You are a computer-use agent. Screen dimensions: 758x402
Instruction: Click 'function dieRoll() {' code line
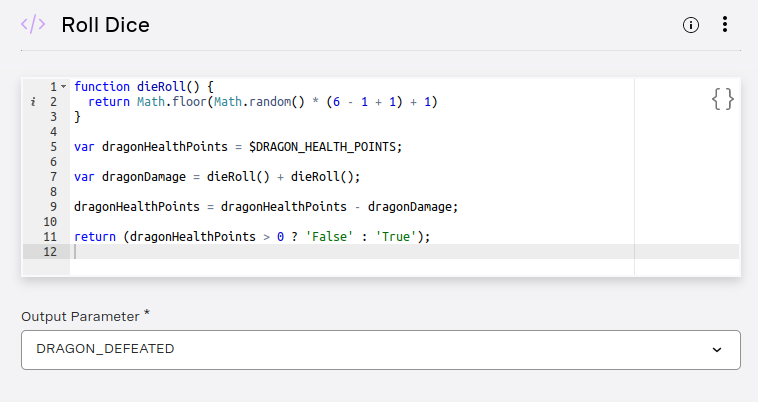point(144,87)
